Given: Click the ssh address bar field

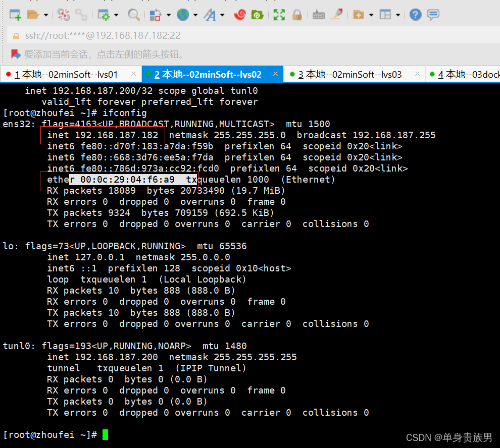Looking at the screenshot, I should (254, 35).
